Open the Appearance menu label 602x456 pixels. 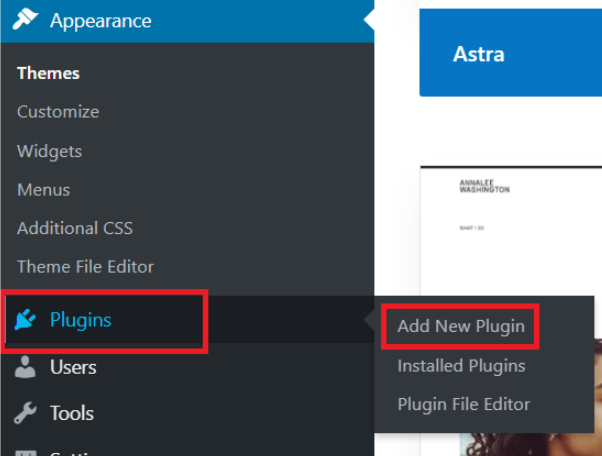100,20
